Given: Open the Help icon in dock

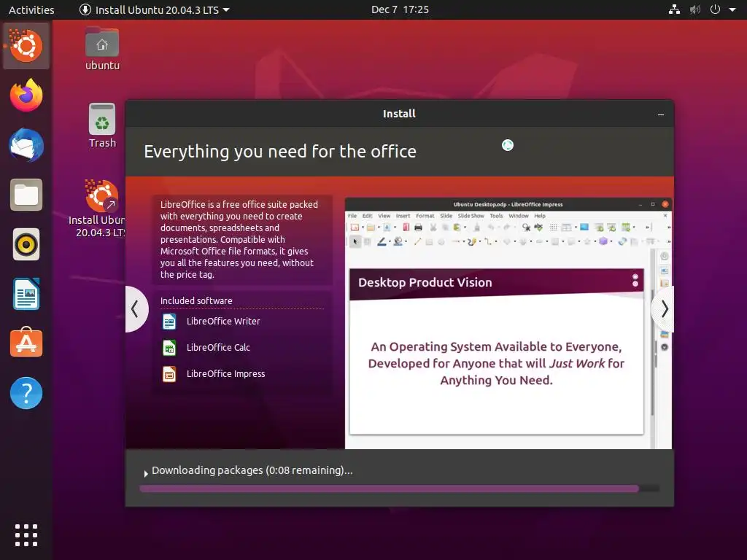Looking at the screenshot, I should coord(26,393).
